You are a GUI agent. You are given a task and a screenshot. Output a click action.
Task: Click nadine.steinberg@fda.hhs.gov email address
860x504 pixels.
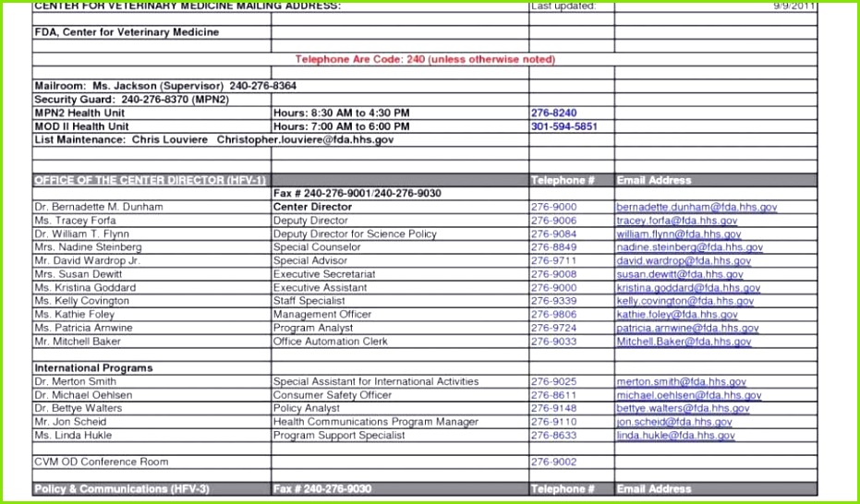tap(689, 247)
